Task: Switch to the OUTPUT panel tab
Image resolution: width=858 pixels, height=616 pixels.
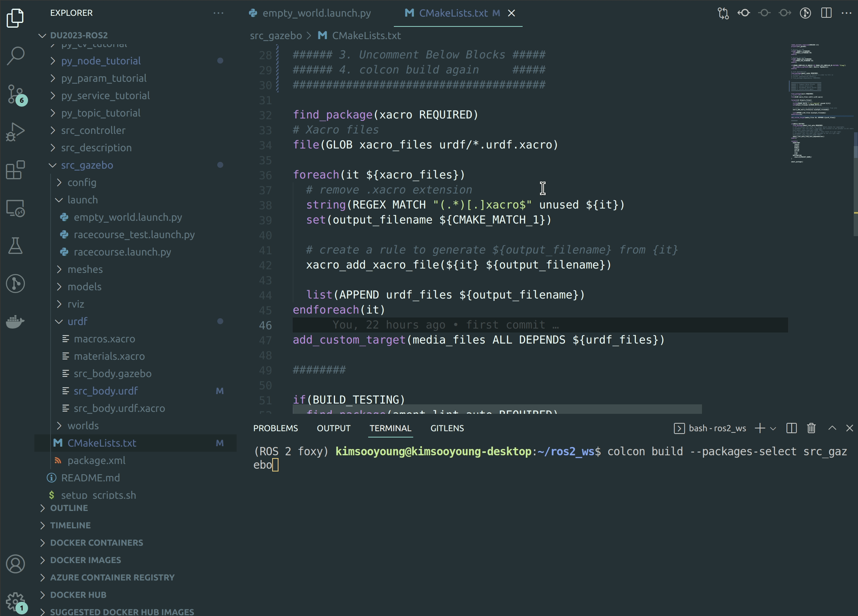Action: tap(333, 428)
